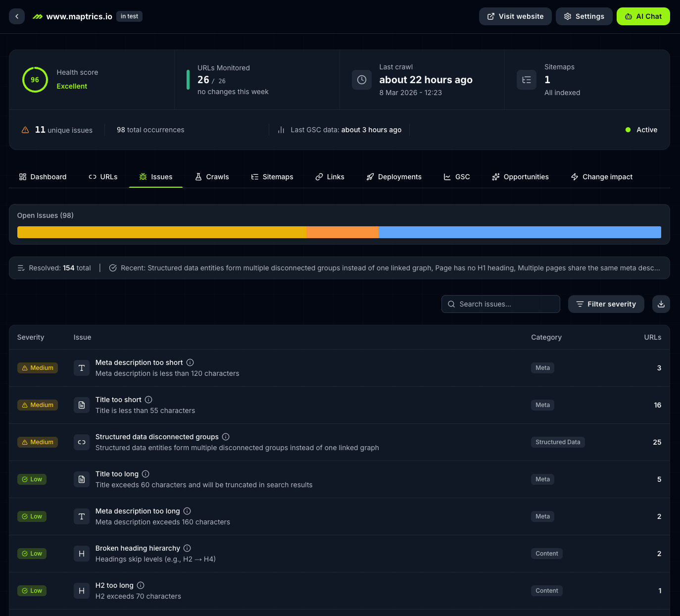Click the Last crawl clock icon

click(x=362, y=80)
